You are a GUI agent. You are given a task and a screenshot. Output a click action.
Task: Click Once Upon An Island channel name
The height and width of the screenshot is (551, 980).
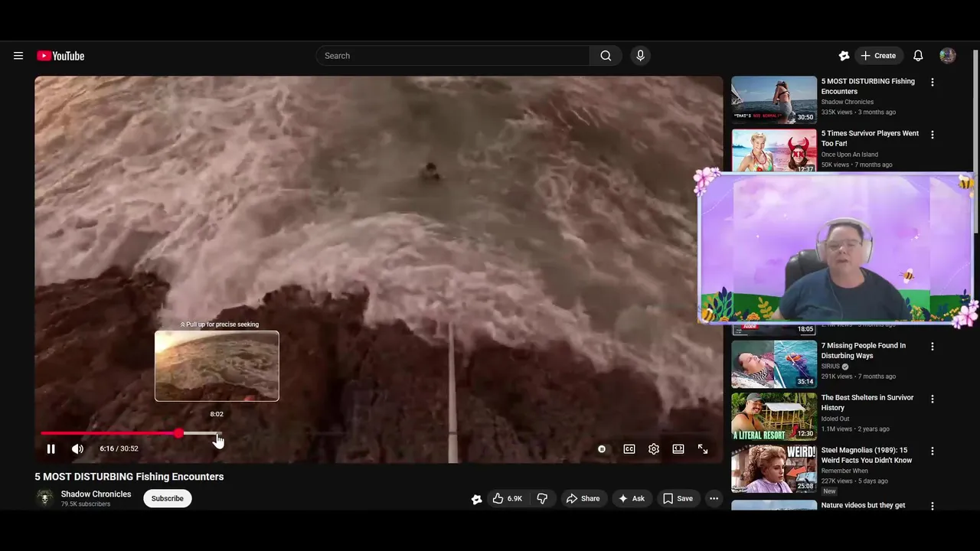tap(850, 155)
